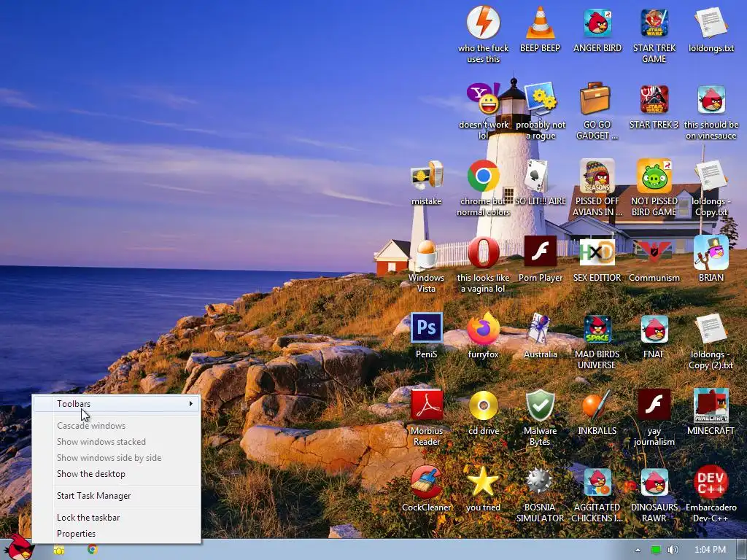Viewport: 747px width, 560px height.
Task: Select the gears icon labeled probably not a rogue
Action: click(x=541, y=98)
